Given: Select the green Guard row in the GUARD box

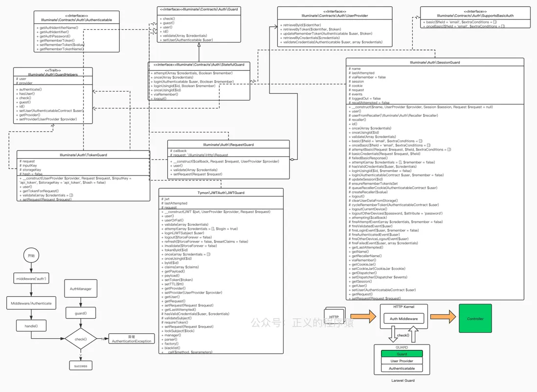Looking at the screenshot, I should (403, 353).
